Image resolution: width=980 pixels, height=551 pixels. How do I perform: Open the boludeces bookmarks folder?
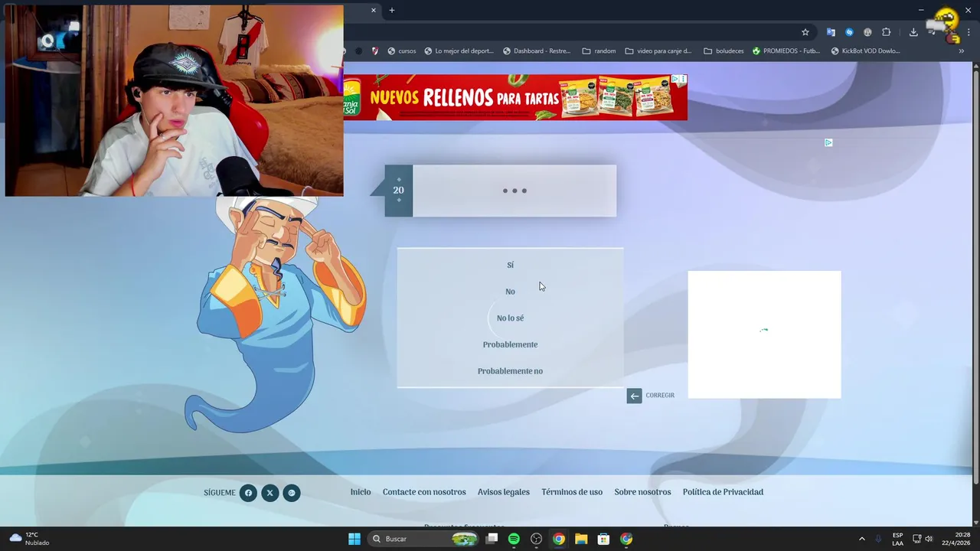point(723,51)
